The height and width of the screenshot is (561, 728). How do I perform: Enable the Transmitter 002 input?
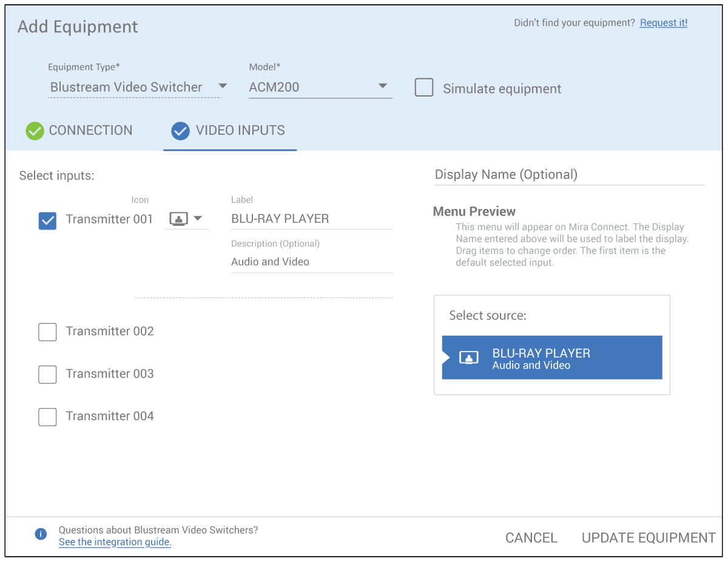pos(47,332)
